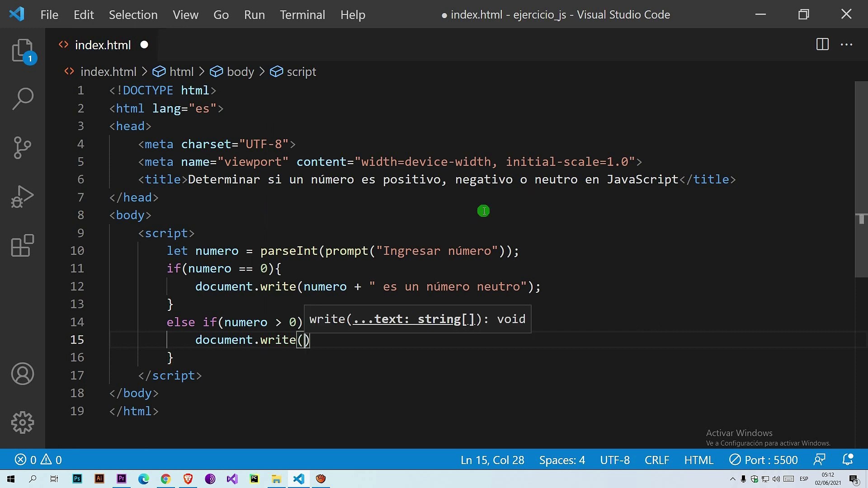Viewport: 868px width, 488px height.
Task: Open Source Control view
Action: [x=23, y=147]
